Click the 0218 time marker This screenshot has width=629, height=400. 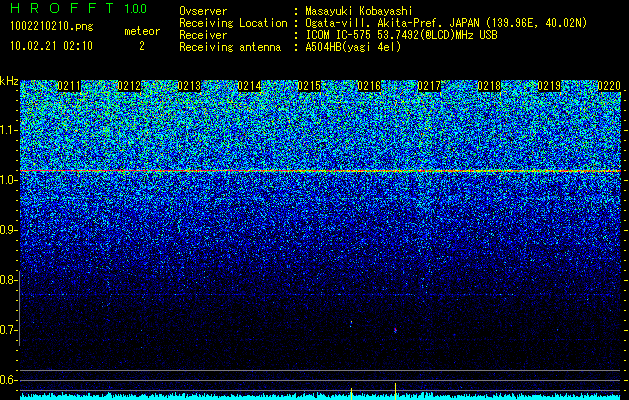(x=489, y=86)
